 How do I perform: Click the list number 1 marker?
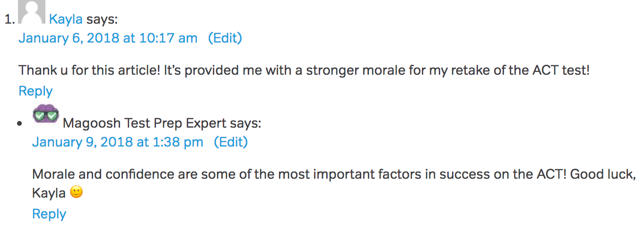pos(9,20)
